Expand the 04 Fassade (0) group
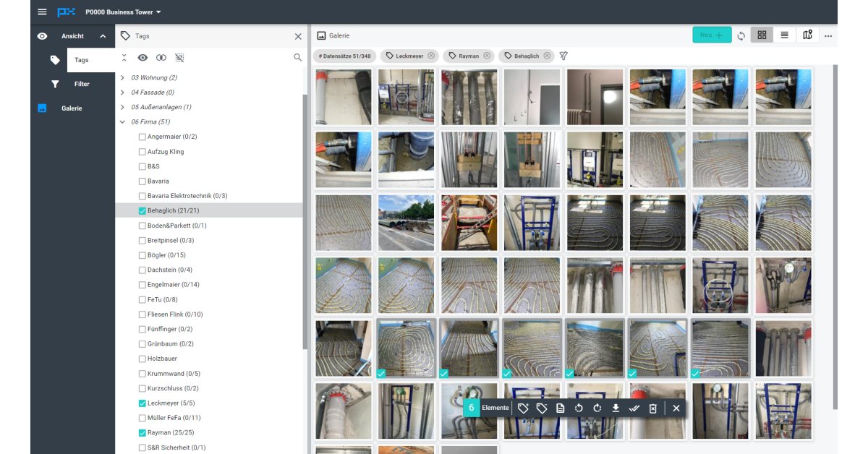 122,93
